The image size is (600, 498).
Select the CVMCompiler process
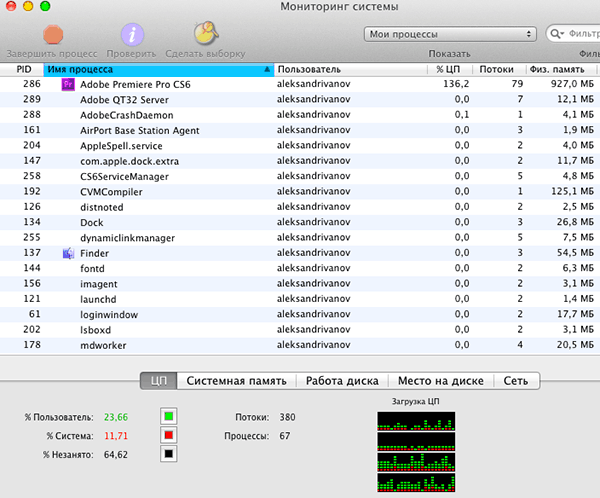click(111, 192)
